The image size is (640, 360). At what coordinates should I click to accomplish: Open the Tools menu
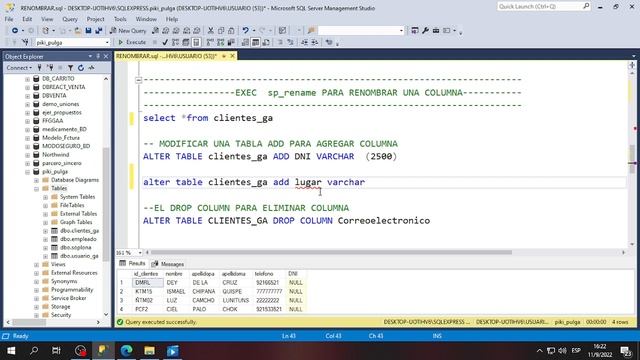120,19
